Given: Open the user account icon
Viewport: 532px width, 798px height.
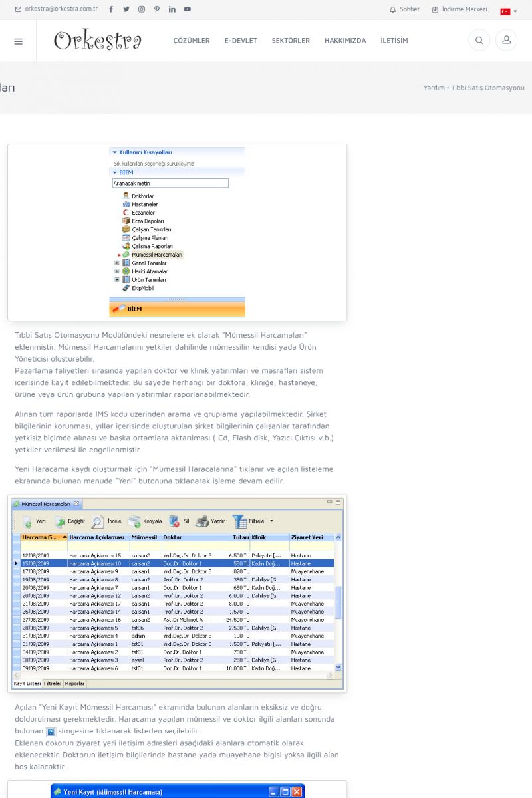Looking at the screenshot, I should click(506, 41).
